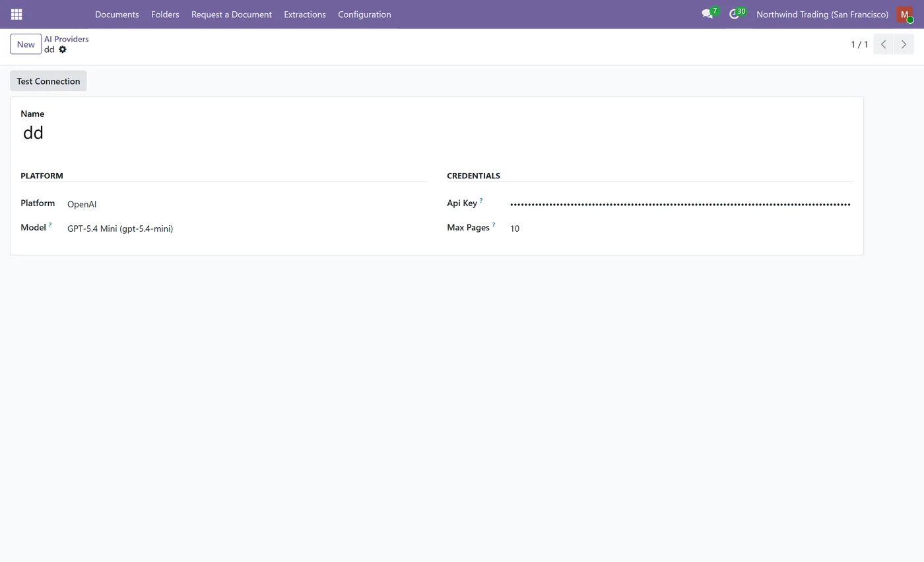924x562 pixels.
Task: Go to next record arrow
Action: [x=904, y=44]
